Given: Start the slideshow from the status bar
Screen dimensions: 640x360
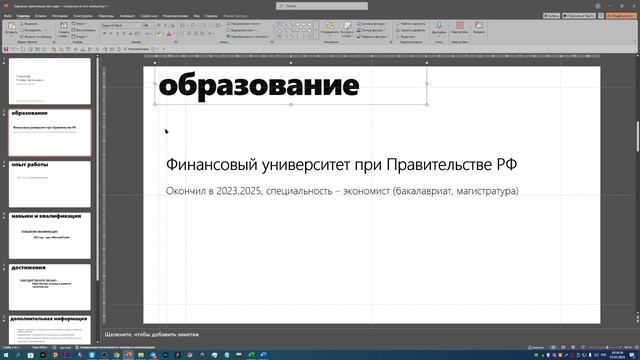Looking at the screenshot, I should click(x=583, y=347).
